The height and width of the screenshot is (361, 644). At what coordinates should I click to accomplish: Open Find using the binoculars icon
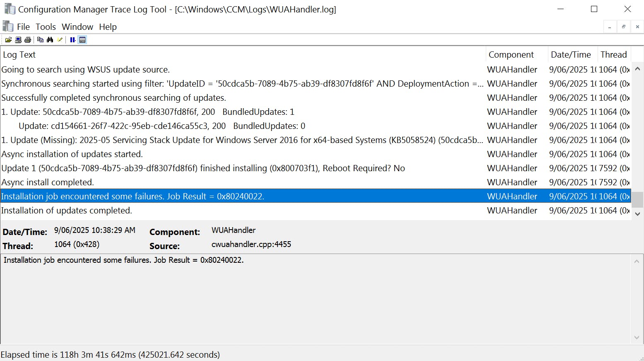coord(50,40)
